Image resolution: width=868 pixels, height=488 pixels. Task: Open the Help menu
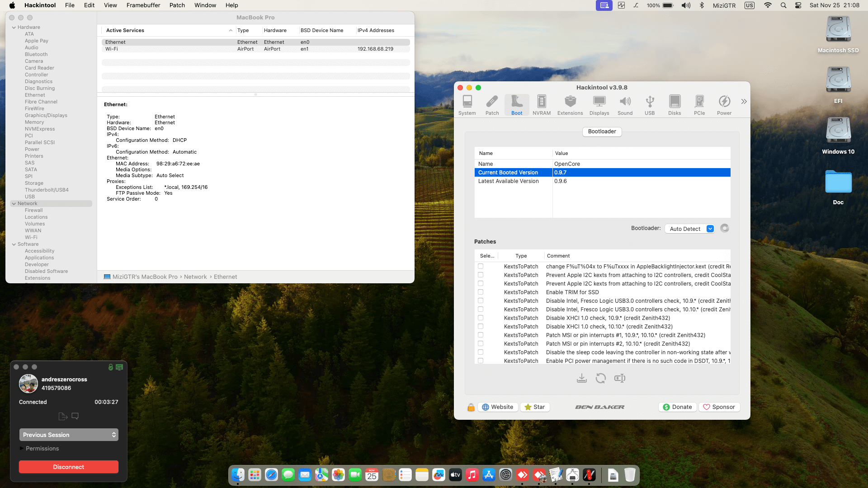click(232, 5)
